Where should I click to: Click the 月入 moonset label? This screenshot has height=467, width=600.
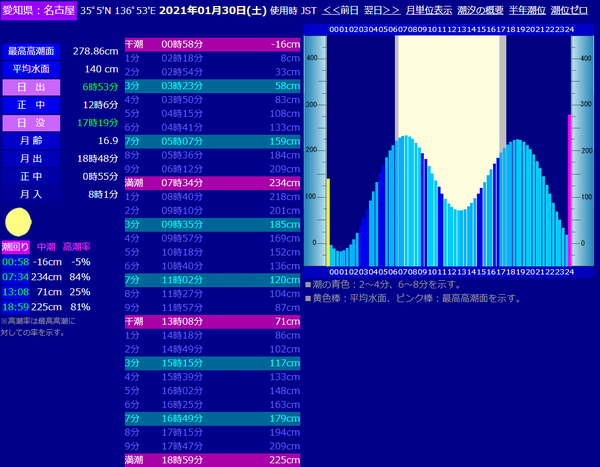pyautogui.click(x=31, y=194)
